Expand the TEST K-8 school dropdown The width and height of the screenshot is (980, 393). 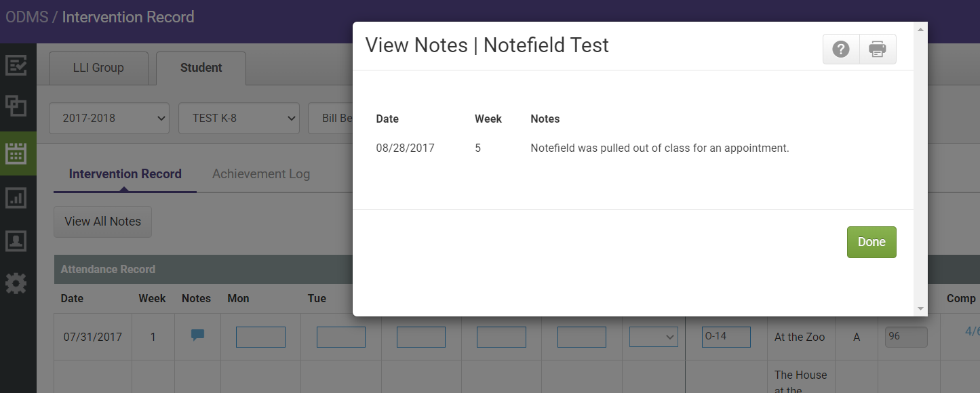(239, 118)
